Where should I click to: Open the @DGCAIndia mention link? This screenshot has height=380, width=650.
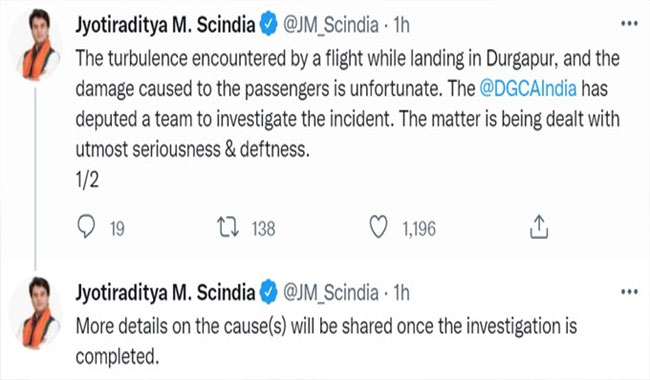pos(528,89)
